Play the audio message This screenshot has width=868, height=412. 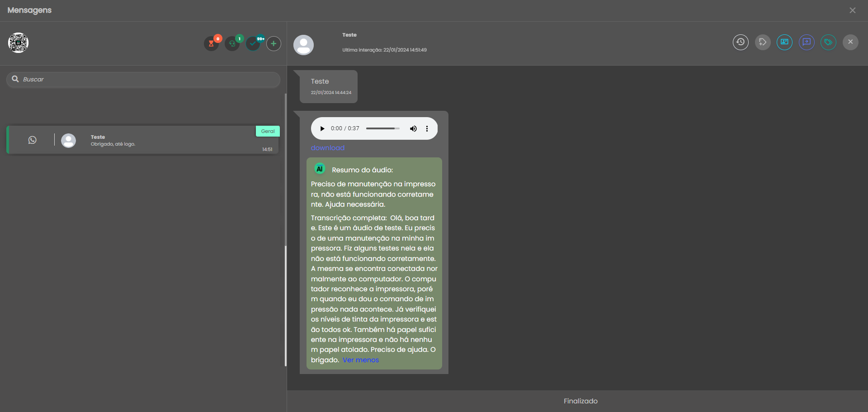[x=322, y=128]
